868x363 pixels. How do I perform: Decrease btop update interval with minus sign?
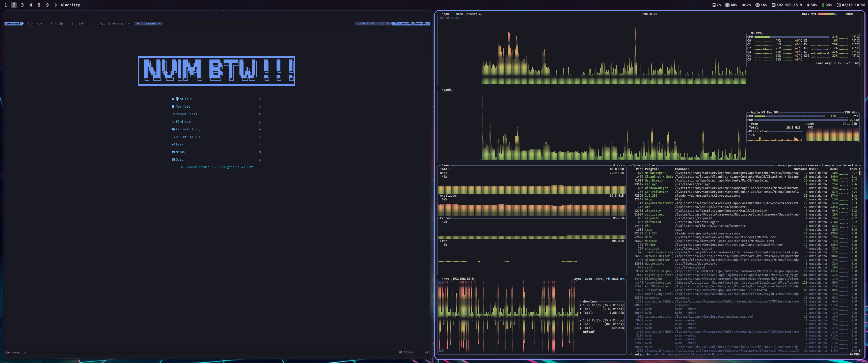pos(842,14)
